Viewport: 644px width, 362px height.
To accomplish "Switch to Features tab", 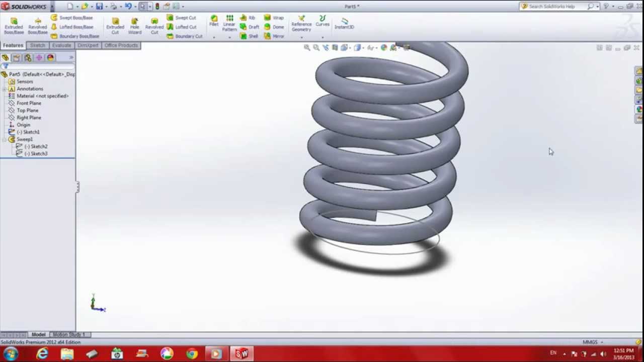I will click(x=13, y=45).
